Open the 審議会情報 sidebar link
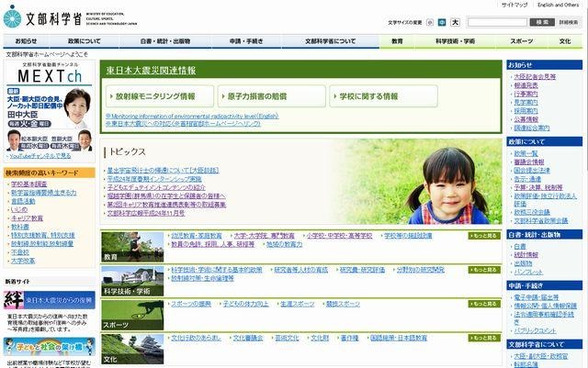This screenshot has width=588, height=368. click(x=529, y=162)
